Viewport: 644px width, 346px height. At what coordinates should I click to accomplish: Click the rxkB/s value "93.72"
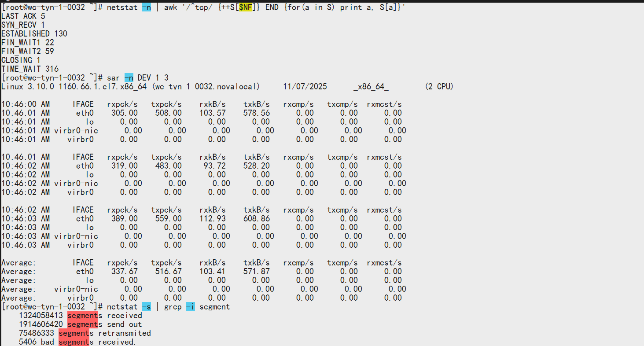click(x=215, y=166)
